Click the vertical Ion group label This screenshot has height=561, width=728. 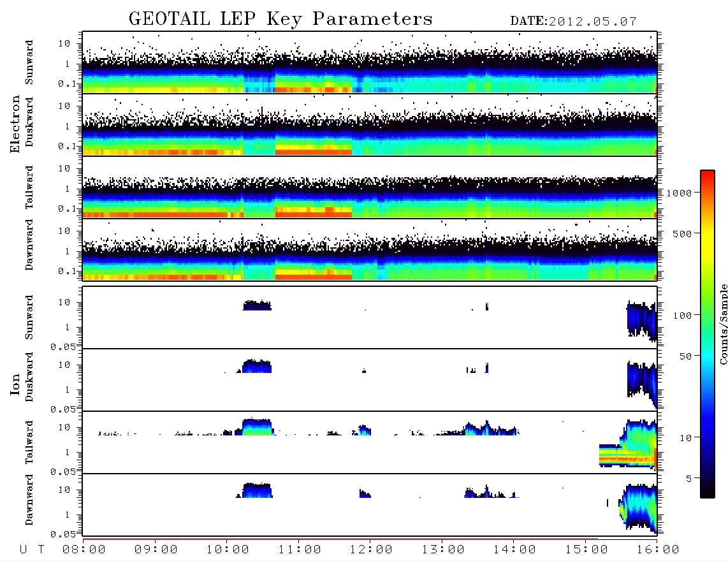(15, 384)
